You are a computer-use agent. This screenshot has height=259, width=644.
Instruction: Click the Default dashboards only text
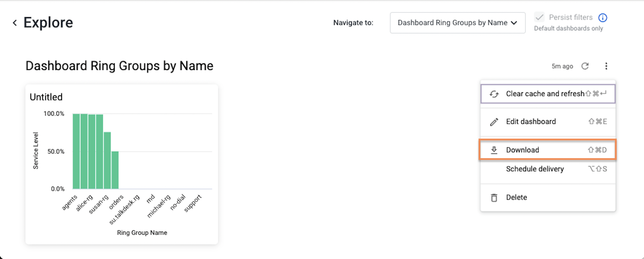coord(569,28)
